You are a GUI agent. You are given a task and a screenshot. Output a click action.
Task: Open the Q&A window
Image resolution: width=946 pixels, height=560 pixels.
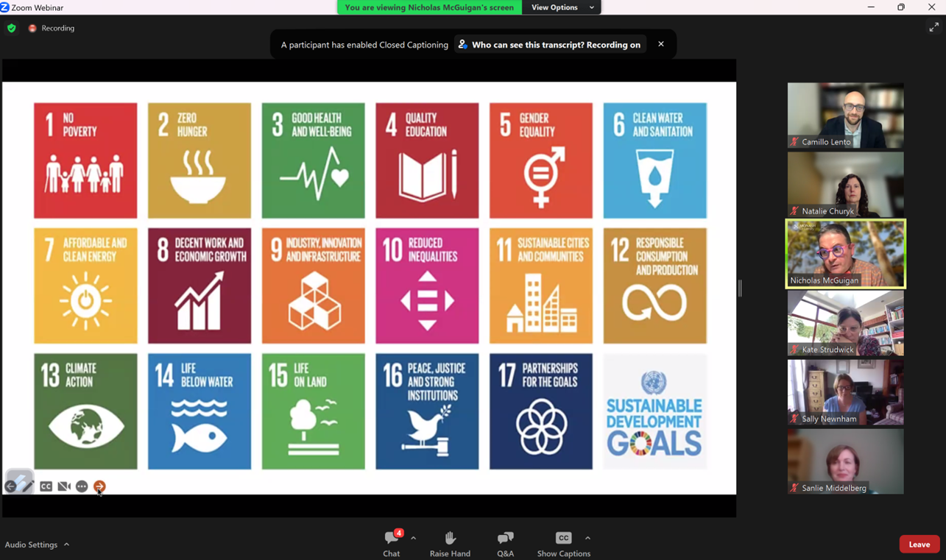tap(505, 543)
